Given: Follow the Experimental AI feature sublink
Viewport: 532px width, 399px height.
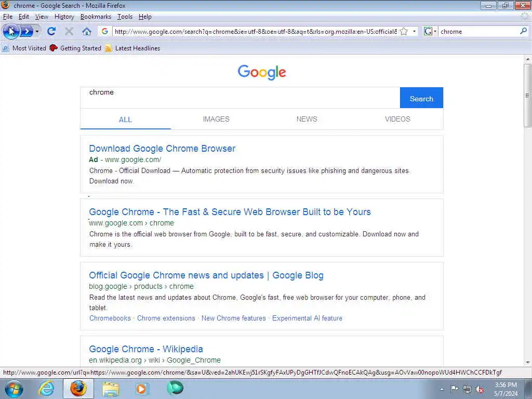Looking at the screenshot, I should [307, 318].
